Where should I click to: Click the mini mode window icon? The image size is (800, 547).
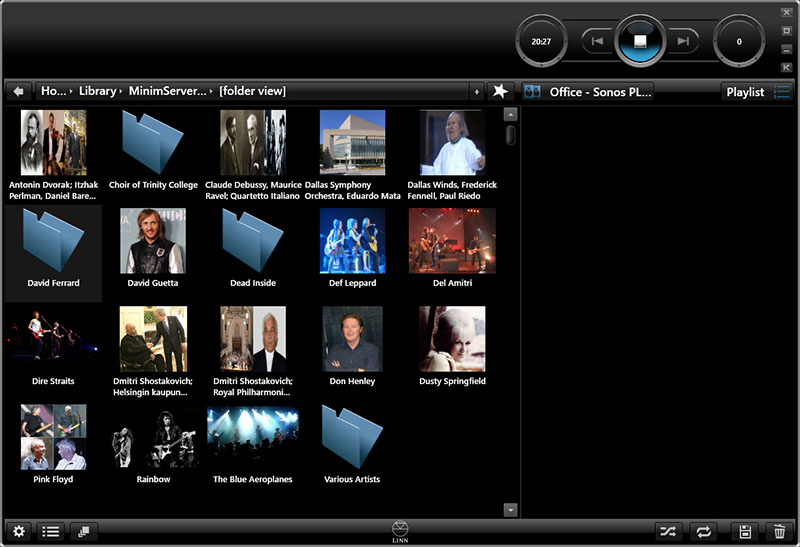tap(786, 67)
